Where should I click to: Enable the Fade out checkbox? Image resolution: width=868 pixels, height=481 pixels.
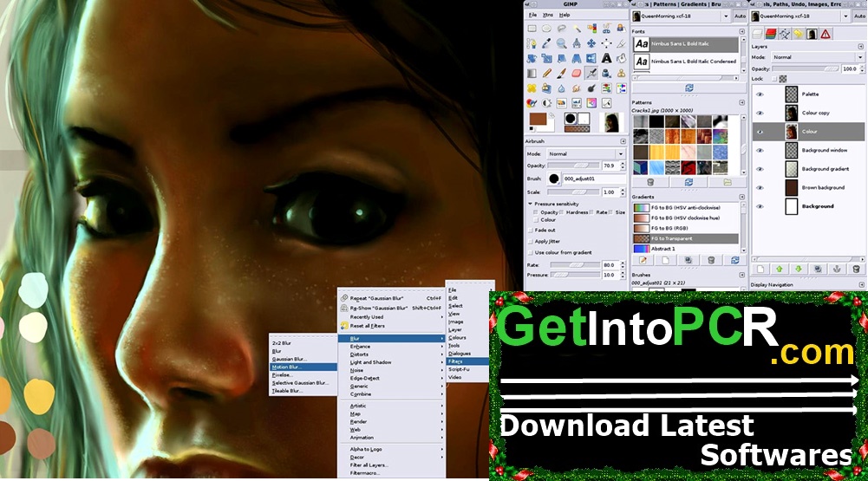531,231
